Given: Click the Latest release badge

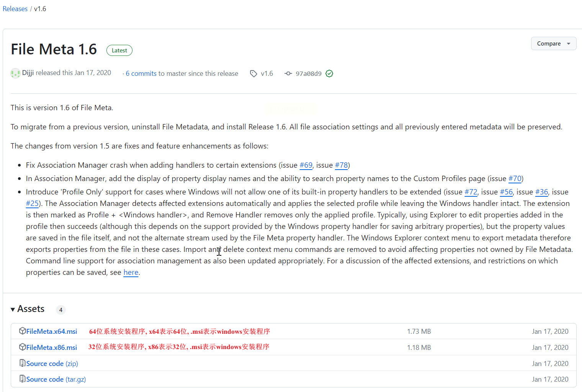Looking at the screenshot, I should click(119, 51).
